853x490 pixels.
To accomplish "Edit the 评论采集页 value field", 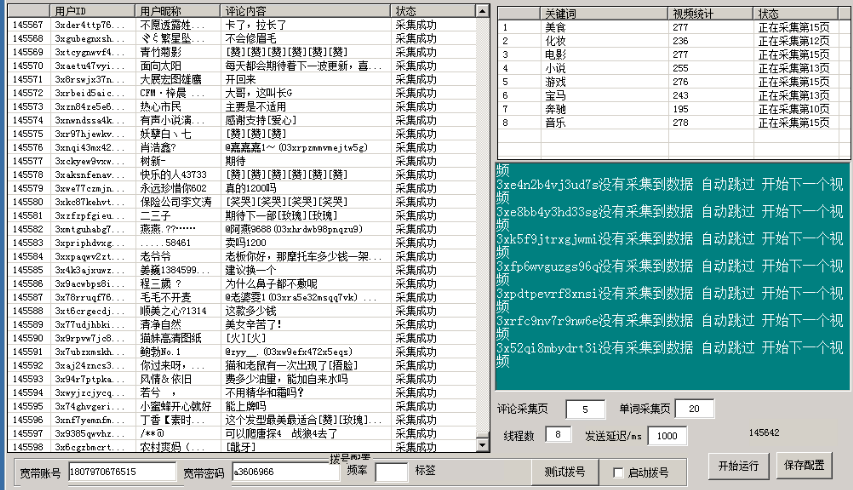I will tap(585, 409).
